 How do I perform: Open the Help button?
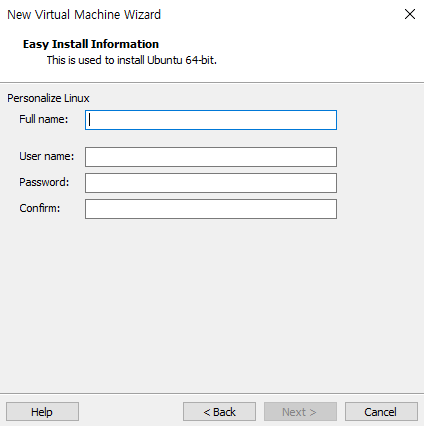pos(42,412)
